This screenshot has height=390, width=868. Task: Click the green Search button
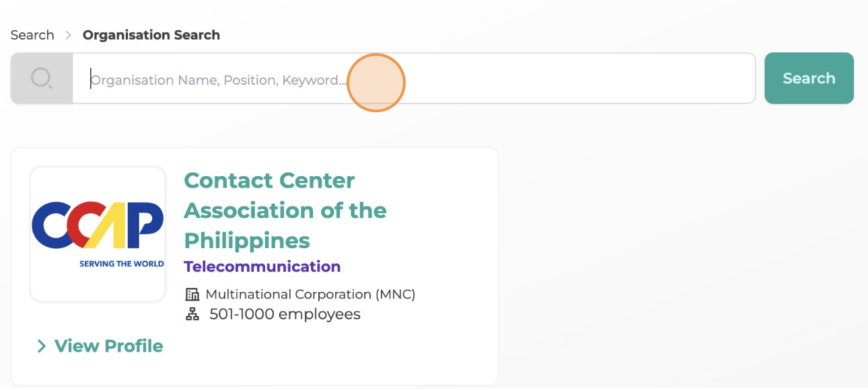click(x=809, y=78)
